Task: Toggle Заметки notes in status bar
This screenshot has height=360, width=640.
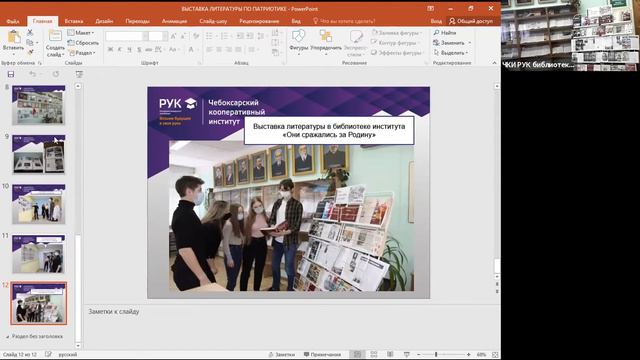Action: click(x=282, y=355)
